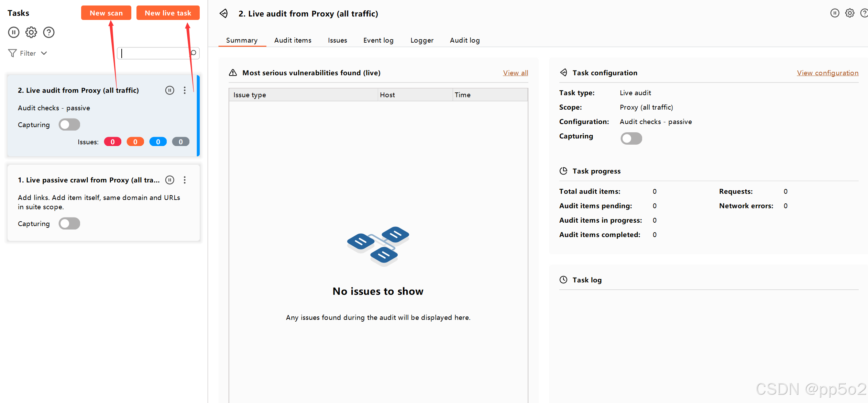The height and width of the screenshot is (403, 868).
Task: Pause all tasks using Tasks panel pause icon
Action: click(x=14, y=32)
